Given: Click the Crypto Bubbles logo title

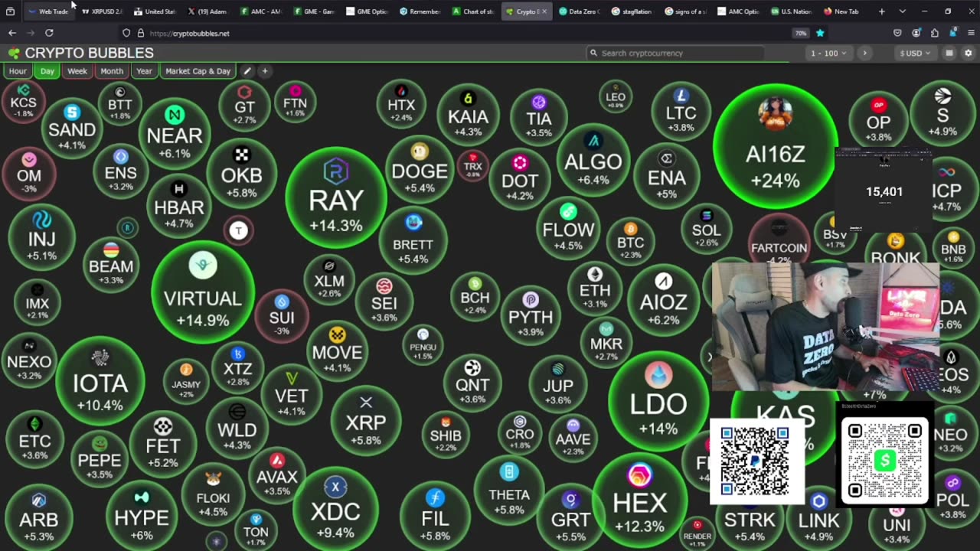Looking at the screenshot, I should point(80,53).
